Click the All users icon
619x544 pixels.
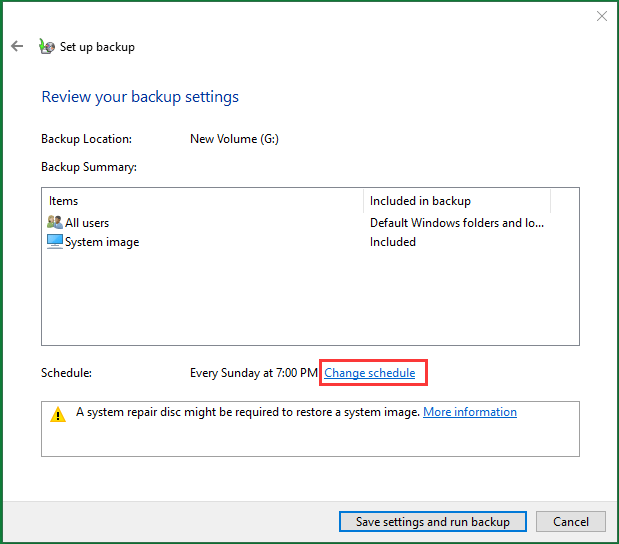click(54, 223)
